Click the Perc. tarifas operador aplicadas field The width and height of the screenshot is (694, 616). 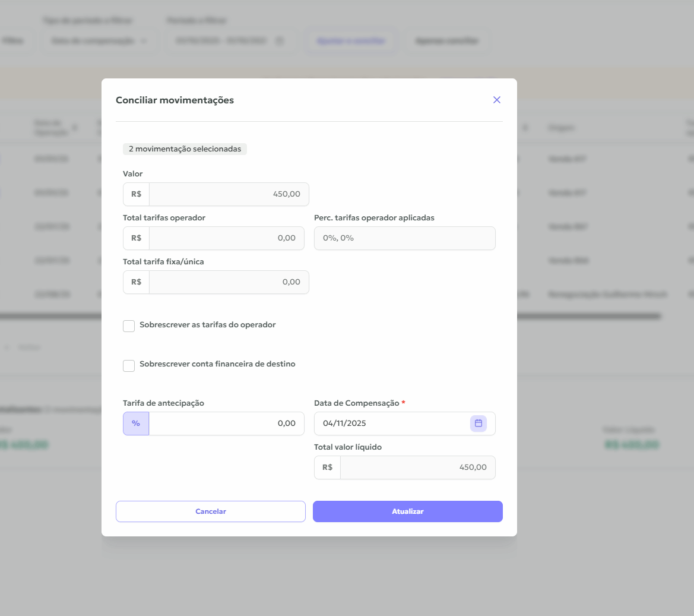404,238
